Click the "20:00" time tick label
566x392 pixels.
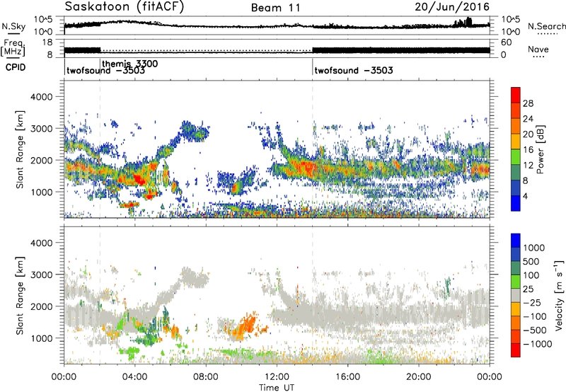coord(419,377)
